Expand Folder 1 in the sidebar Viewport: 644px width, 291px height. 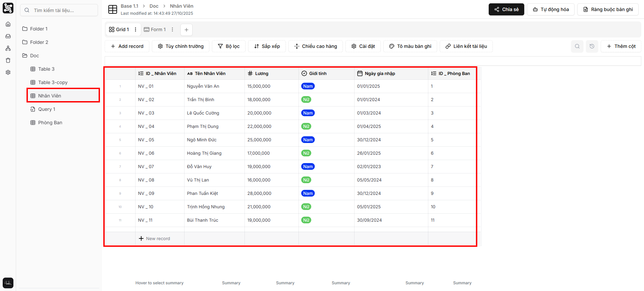39,29
